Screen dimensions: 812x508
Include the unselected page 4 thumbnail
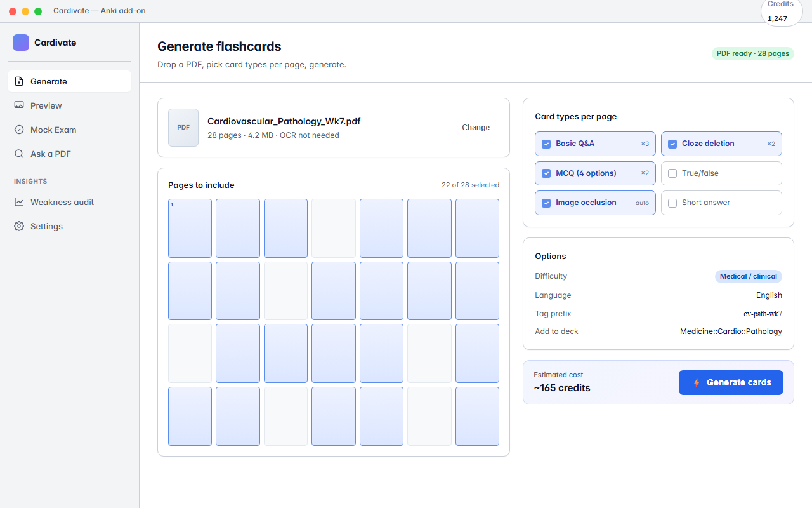pyautogui.click(x=334, y=228)
